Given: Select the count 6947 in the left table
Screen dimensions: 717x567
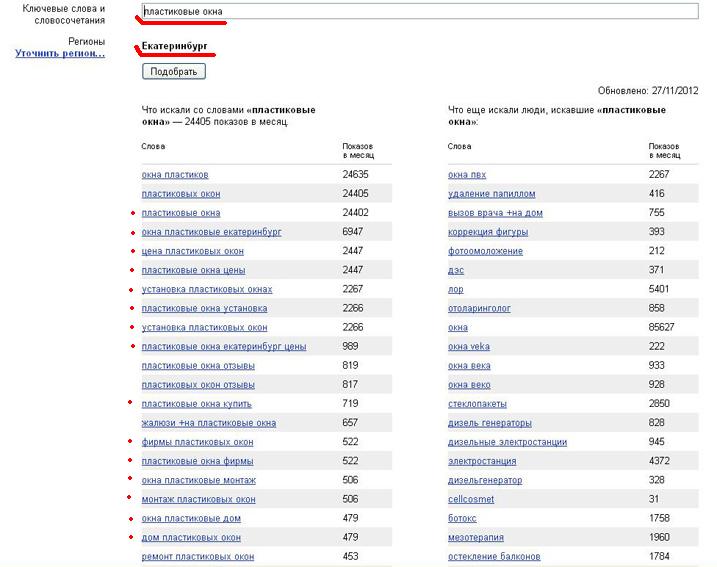Looking at the screenshot, I should point(353,232).
